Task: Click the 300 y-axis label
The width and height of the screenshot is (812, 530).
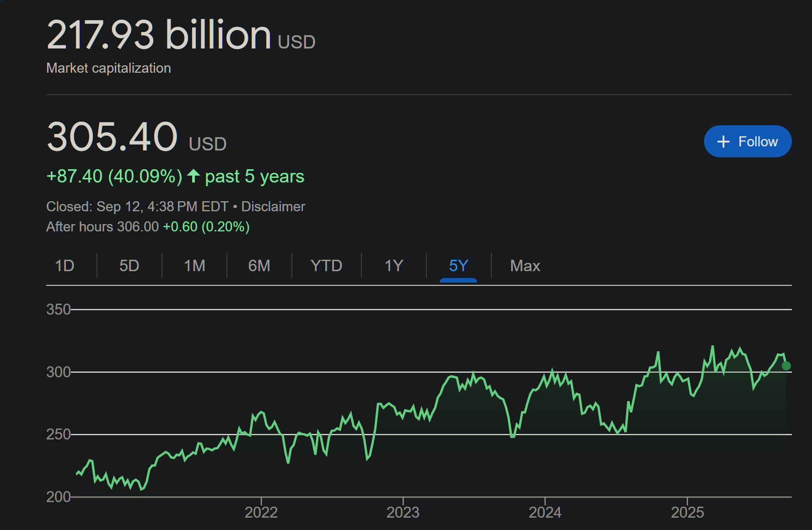Action: click(59, 372)
